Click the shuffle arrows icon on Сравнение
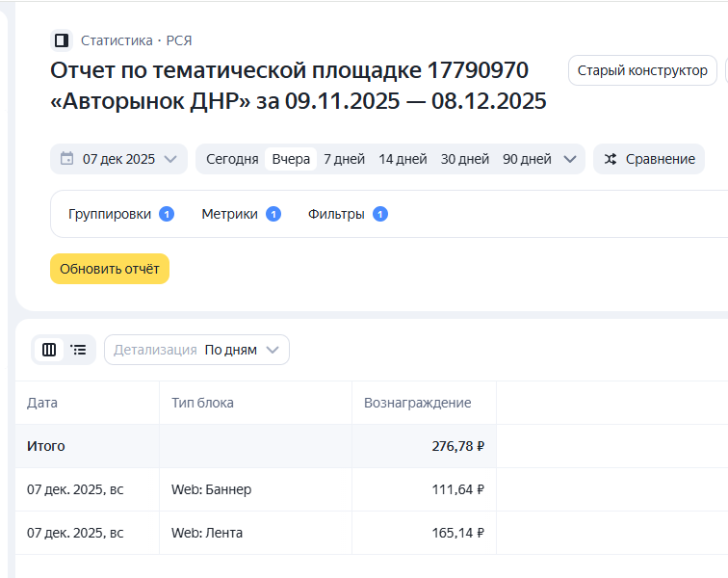 pos(611,159)
